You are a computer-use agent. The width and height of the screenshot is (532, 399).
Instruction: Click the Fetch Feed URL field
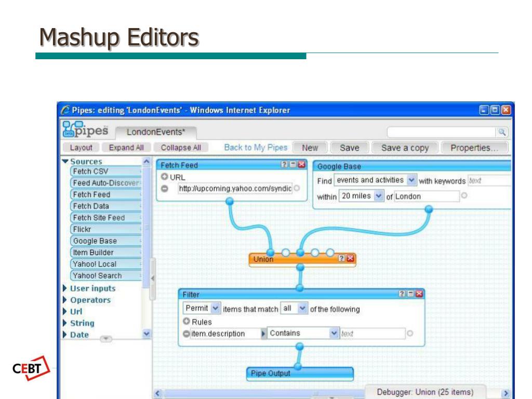point(235,188)
